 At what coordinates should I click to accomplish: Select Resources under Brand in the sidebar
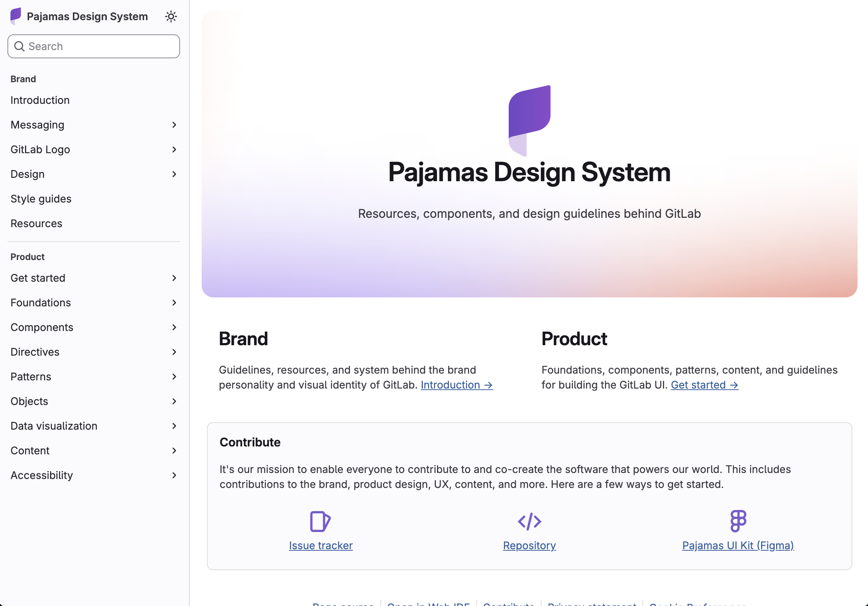tap(36, 223)
